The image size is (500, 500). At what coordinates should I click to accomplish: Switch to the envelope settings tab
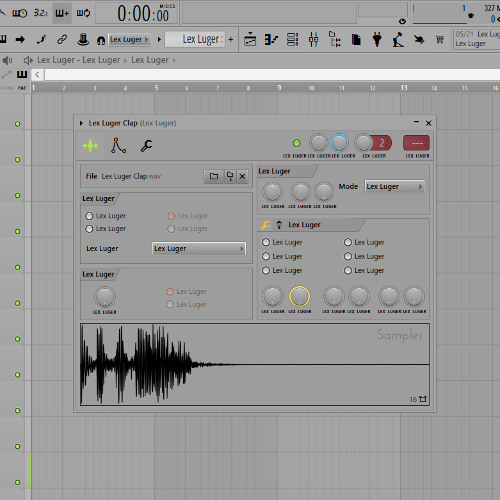[x=118, y=146]
